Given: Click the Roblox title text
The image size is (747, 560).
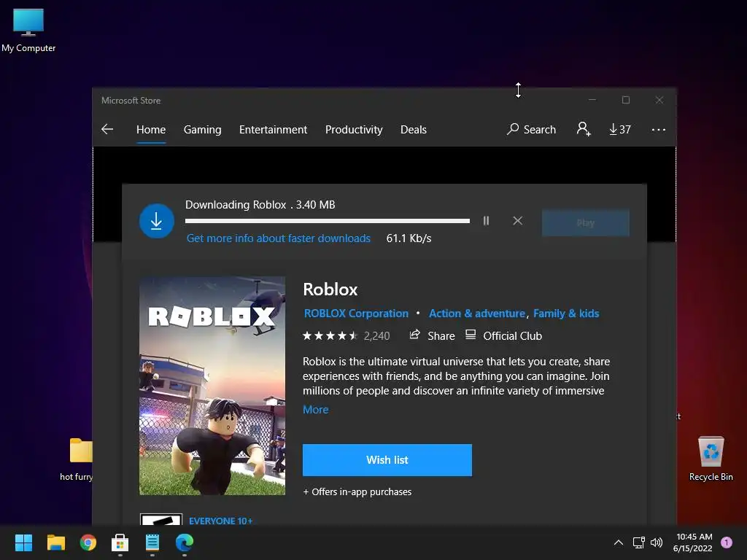Looking at the screenshot, I should (x=330, y=289).
